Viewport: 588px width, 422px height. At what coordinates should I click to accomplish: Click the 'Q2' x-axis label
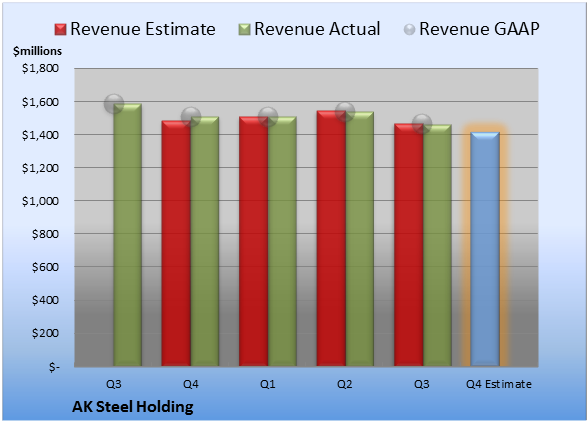pos(345,384)
